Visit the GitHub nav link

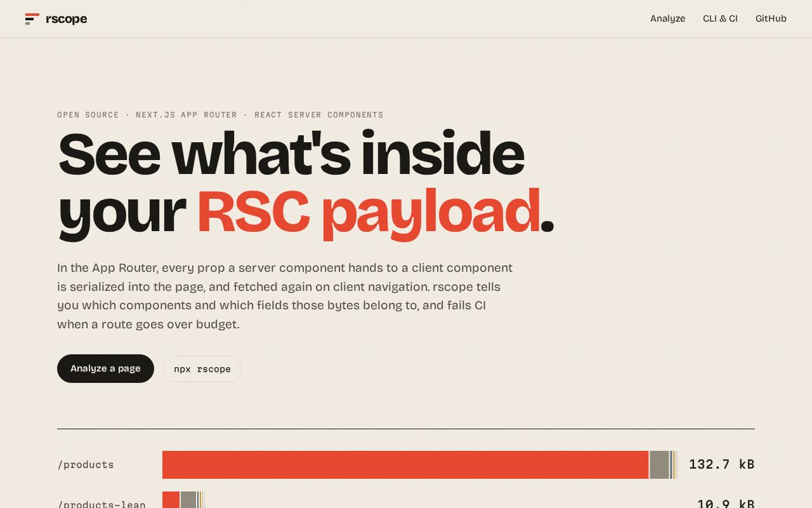click(771, 18)
